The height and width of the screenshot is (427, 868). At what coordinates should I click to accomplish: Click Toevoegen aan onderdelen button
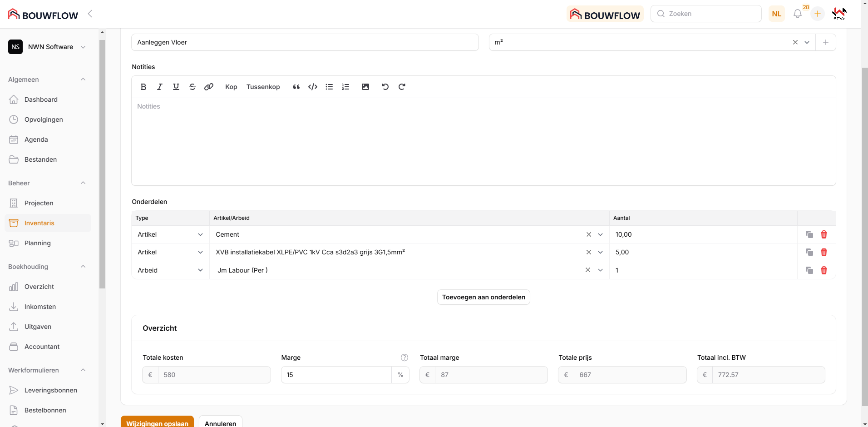click(483, 297)
